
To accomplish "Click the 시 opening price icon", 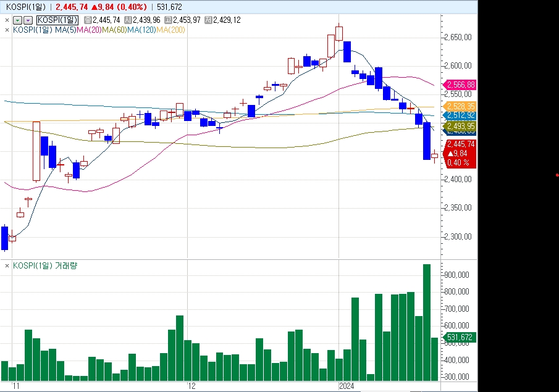I will 128,20.
